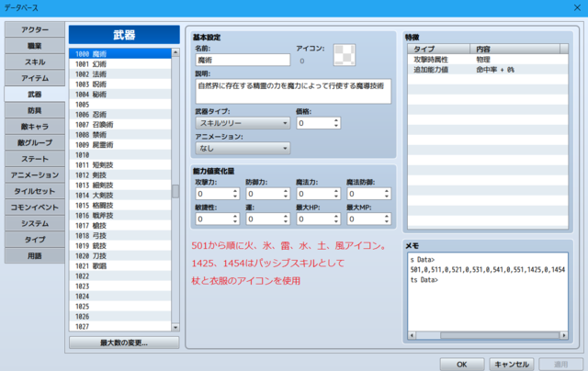This screenshot has height=371, width=588.
Task: Click the 内容 column header
Action: 514,49
